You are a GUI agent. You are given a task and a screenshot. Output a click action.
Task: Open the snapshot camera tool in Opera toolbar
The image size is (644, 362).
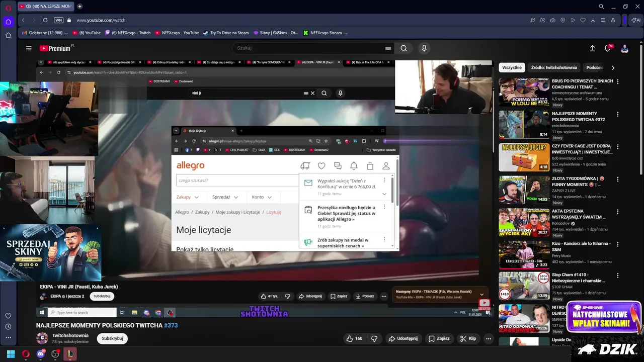coord(553,20)
